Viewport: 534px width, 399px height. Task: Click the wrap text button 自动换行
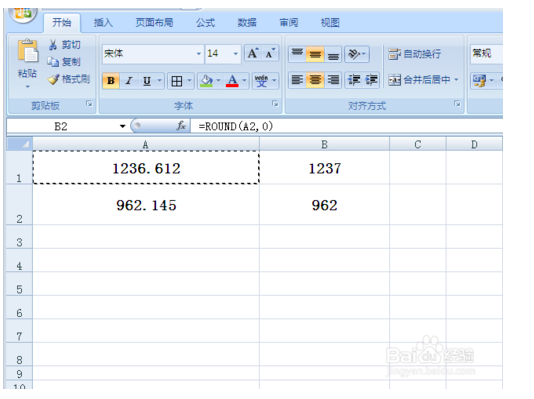[x=414, y=54]
